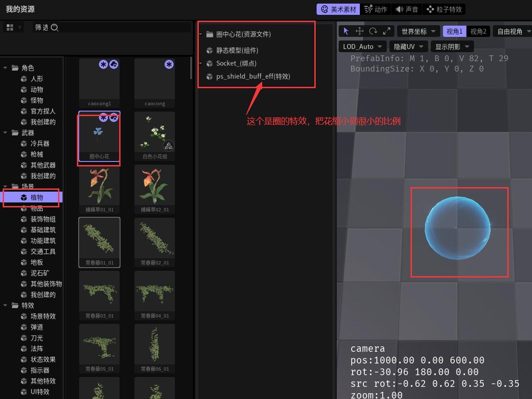Select the 圈中心花 asset thumbnail
532x399 pixels.
click(x=99, y=136)
